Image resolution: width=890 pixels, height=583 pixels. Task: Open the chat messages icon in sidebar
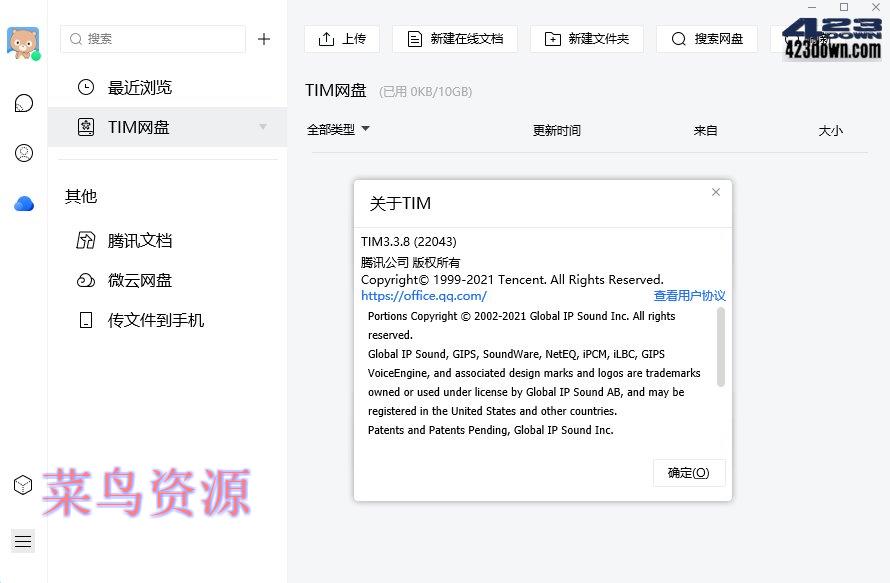pyautogui.click(x=22, y=102)
